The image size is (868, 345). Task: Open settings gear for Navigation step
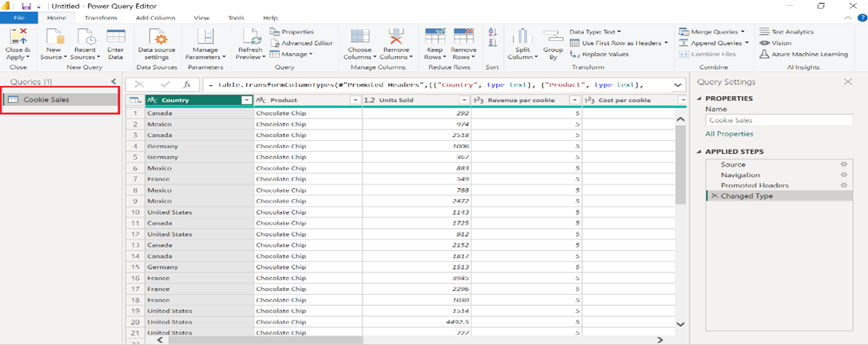coord(844,175)
